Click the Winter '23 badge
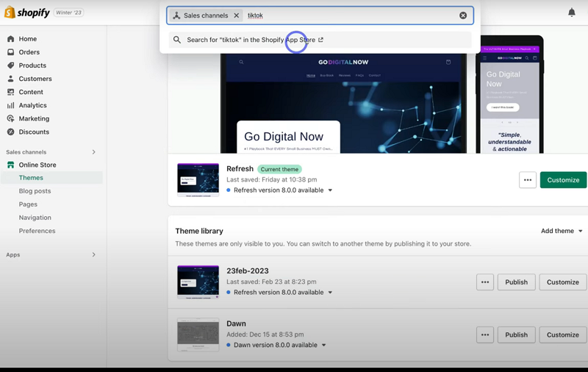 [x=68, y=12]
